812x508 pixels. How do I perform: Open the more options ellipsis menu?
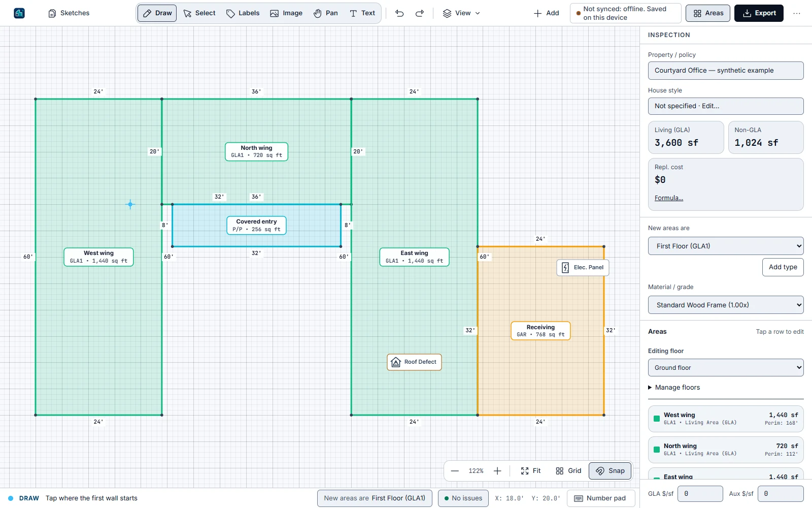coord(797,13)
